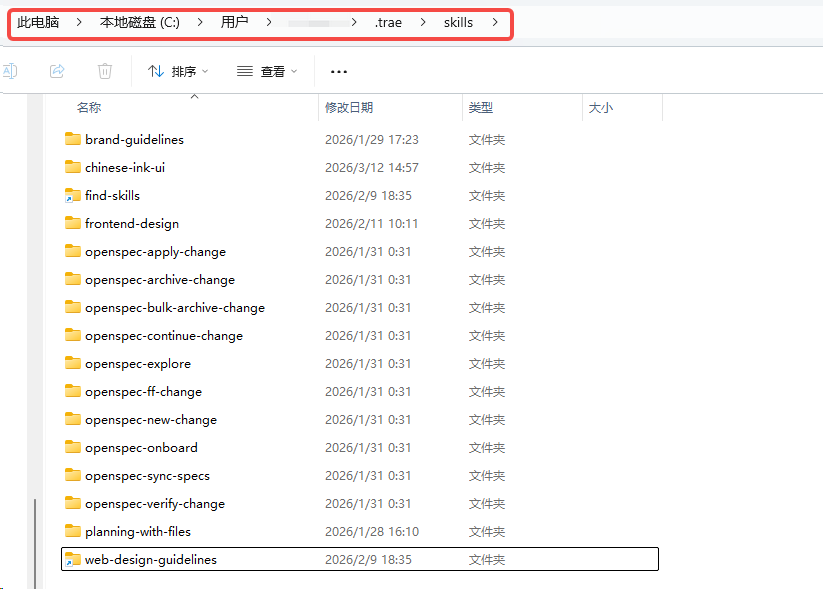823x589 pixels.
Task: Navigate to 本地磁盘 (C:) in address bar
Action: click(139, 22)
